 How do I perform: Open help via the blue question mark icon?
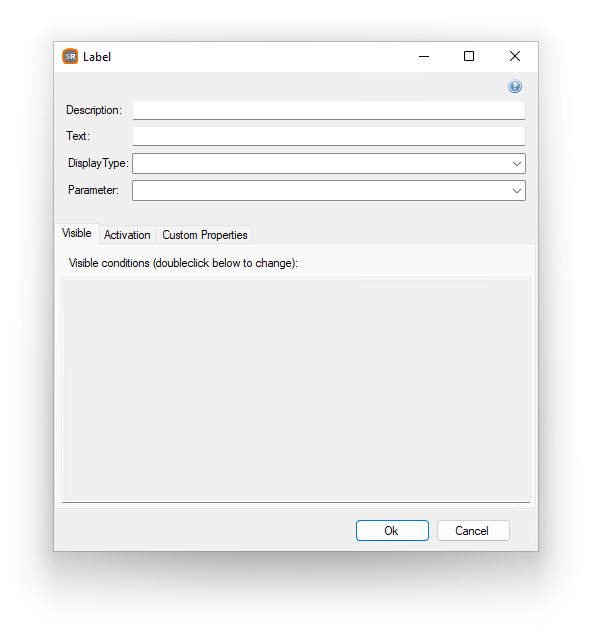tap(515, 86)
